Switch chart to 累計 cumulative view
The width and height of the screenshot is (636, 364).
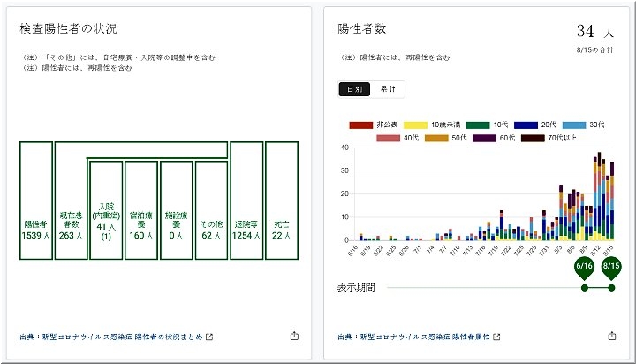point(388,88)
